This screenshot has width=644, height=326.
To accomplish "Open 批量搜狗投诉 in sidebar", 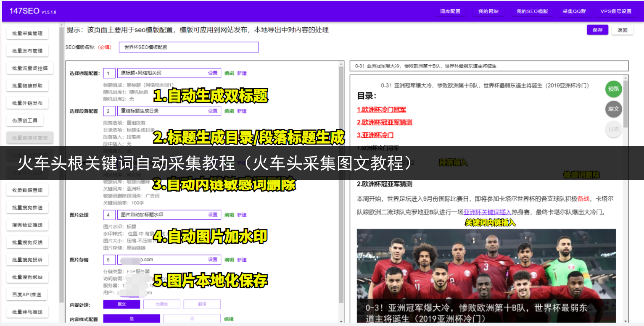I will (27, 260).
